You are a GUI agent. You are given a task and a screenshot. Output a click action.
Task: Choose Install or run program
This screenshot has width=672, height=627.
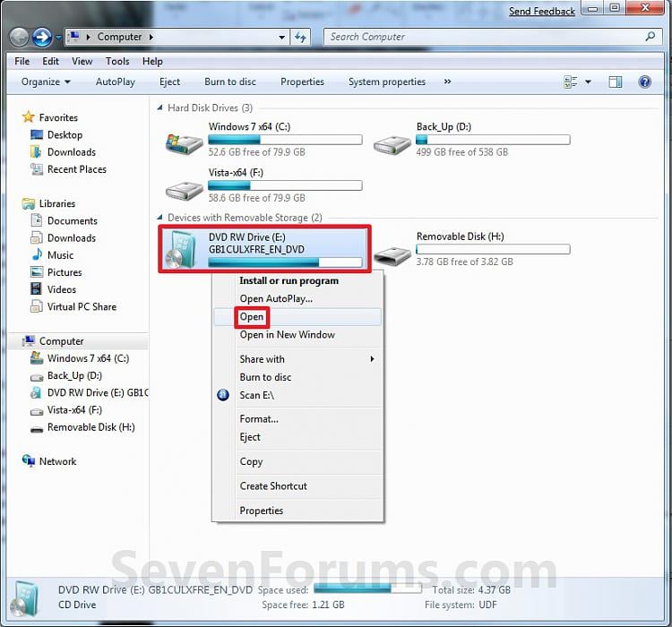click(297, 280)
